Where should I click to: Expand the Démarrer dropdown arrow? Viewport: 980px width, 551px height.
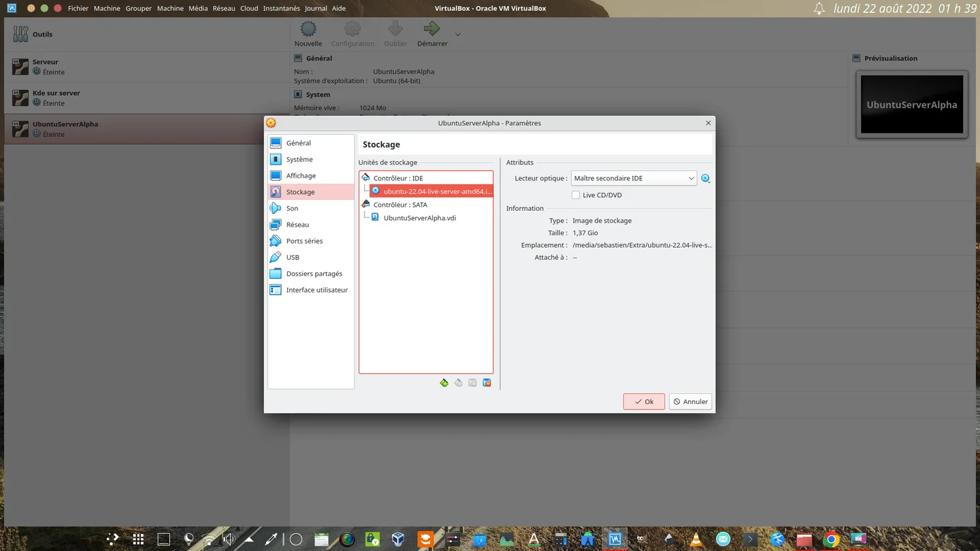pyautogui.click(x=458, y=34)
